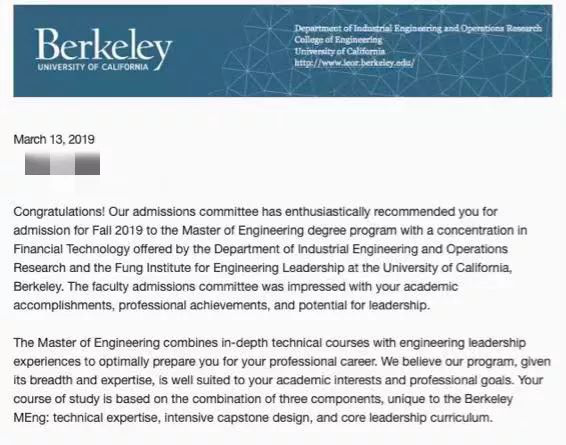
Task: Click the Berkeley logo wordmark
Action: pos(104,46)
